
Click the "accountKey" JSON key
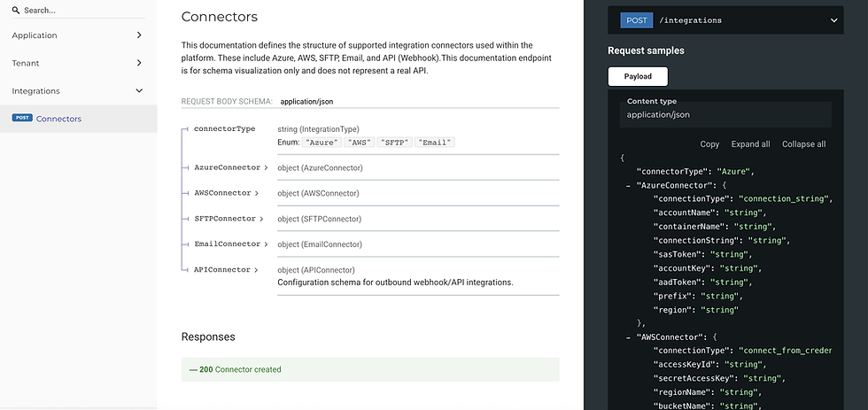pyautogui.click(x=682, y=267)
